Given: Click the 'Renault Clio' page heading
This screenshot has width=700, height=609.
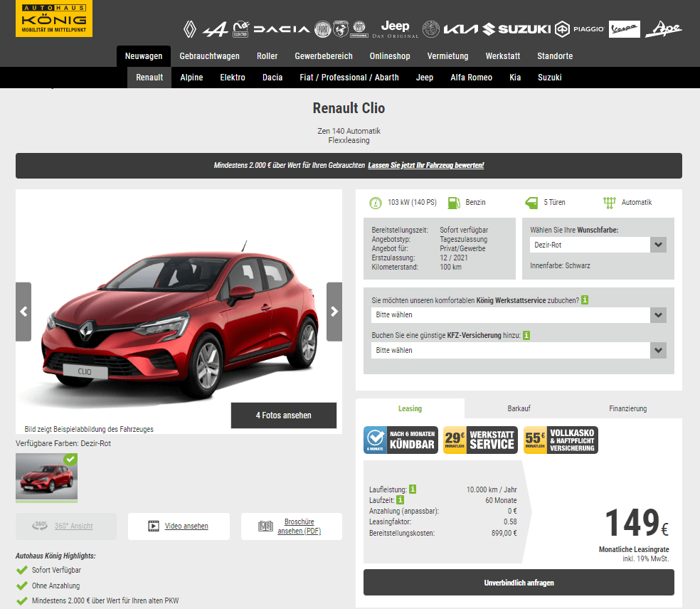Looking at the screenshot, I should tap(349, 108).
